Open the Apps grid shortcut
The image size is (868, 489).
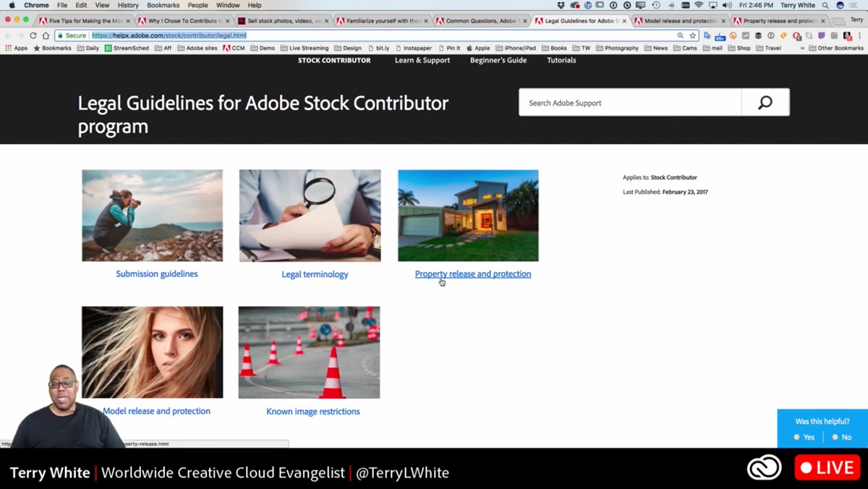pyautogui.click(x=17, y=48)
